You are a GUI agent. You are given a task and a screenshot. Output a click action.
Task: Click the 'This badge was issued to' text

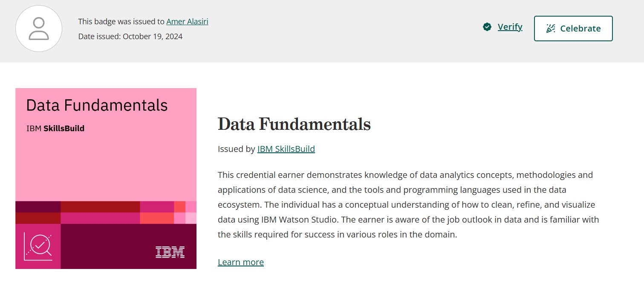point(121,21)
